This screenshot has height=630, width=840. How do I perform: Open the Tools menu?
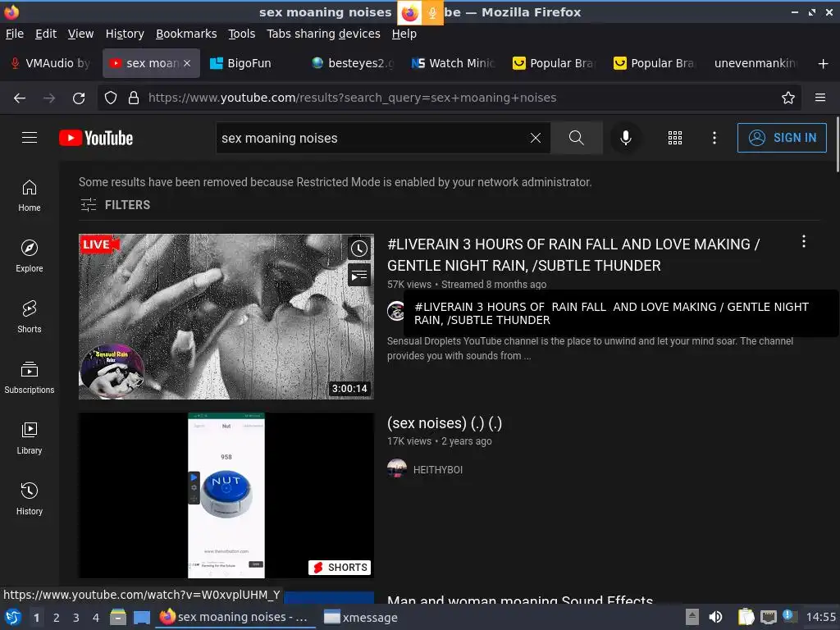pos(242,34)
